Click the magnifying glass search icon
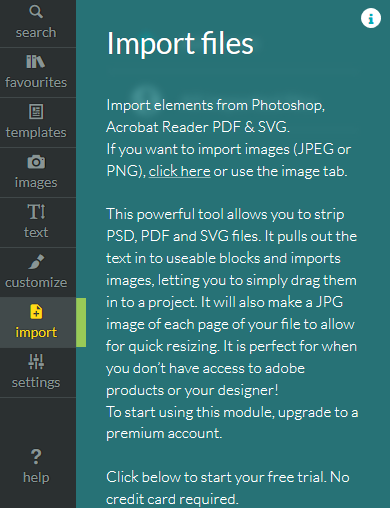Image resolution: width=390 pixels, height=508 pixels. [36, 12]
